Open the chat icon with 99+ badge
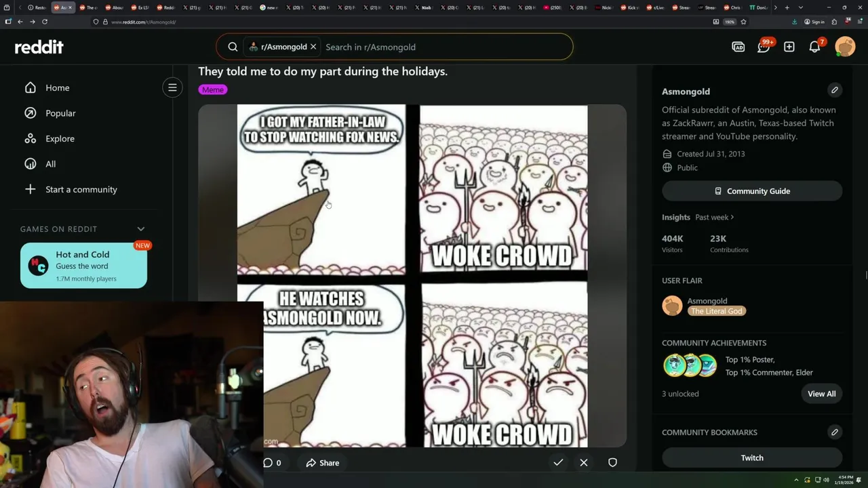 764,47
